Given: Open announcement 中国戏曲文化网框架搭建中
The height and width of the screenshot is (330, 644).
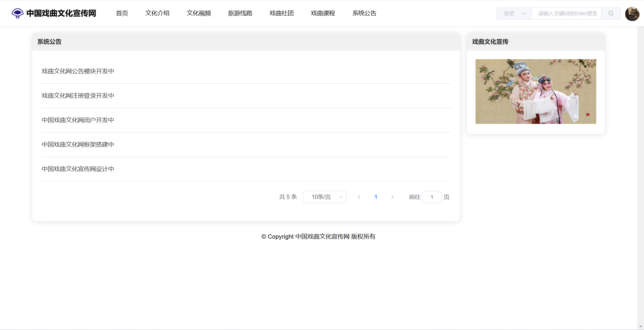Looking at the screenshot, I should pyautogui.click(x=78, y=145).
